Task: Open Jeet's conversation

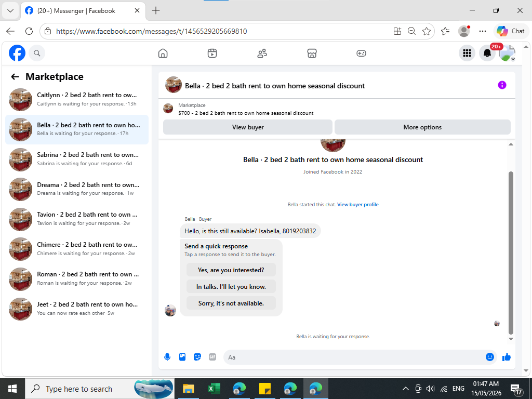Action: [77, 309]
